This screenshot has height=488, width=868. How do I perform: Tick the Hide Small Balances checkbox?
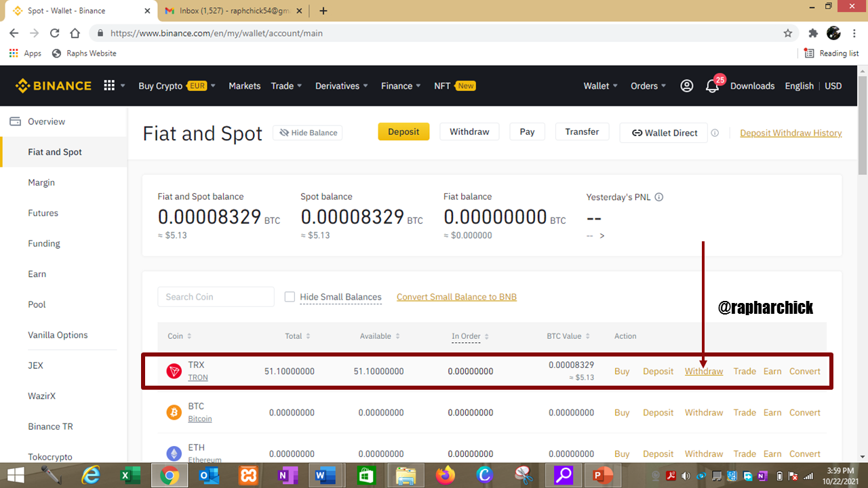pyautogui.click(x=290, y=297)
